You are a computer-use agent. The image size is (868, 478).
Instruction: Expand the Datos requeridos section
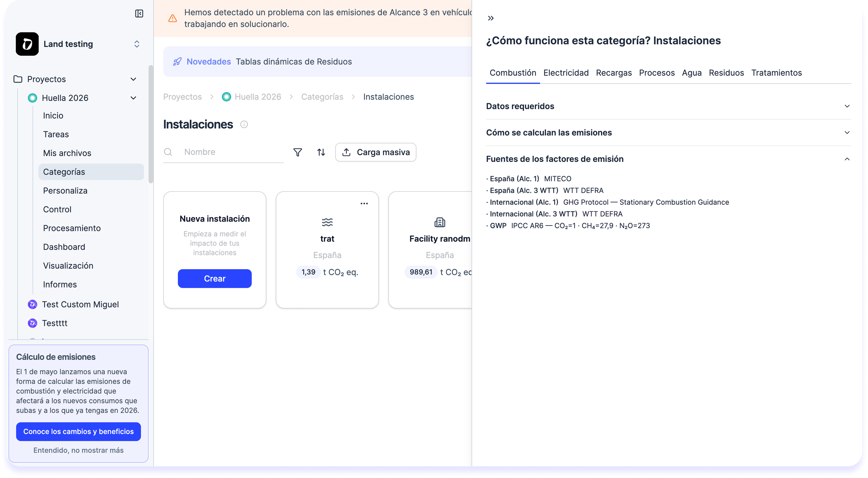click(x=847, y=106)
